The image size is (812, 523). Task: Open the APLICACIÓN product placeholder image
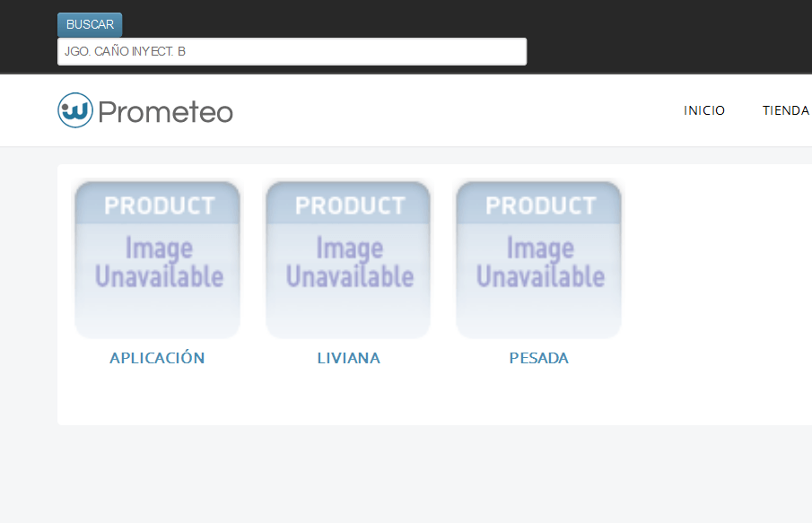157,260
